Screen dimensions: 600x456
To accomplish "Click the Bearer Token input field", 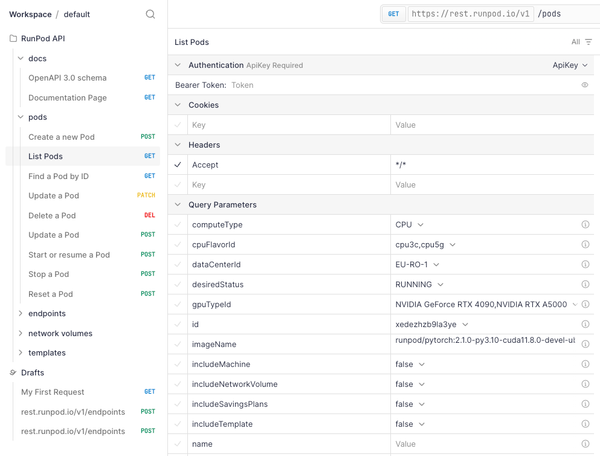I will tap(400, 85).
